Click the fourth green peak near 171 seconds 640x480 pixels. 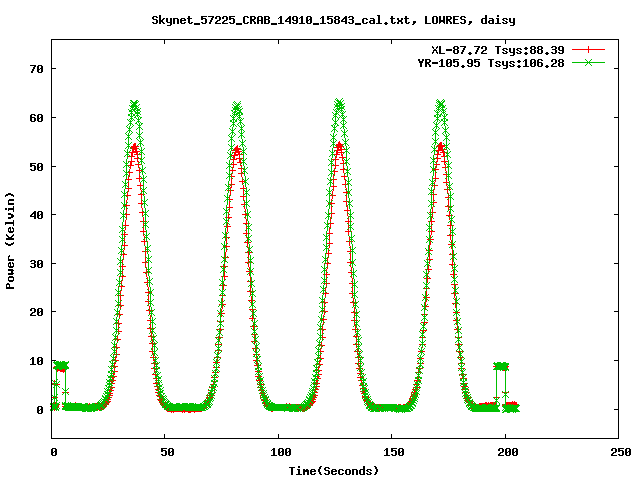pos(440,104)
